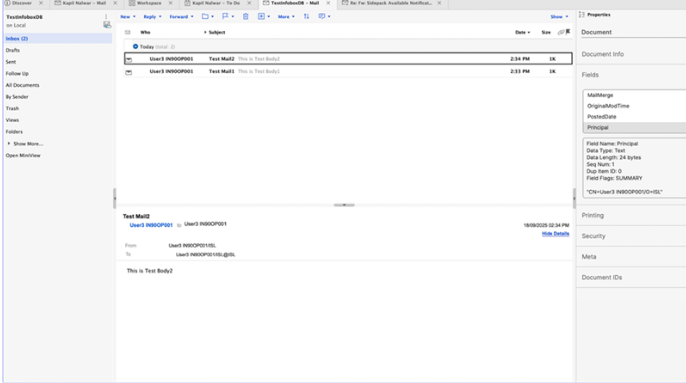
Task: Open the Drafts folder
Action: (x=13, y=50)
